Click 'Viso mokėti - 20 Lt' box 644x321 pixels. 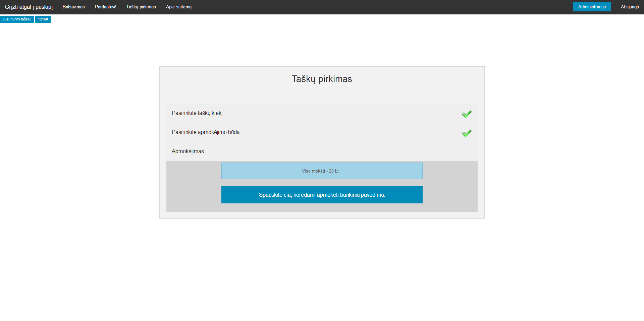point(322,171)
